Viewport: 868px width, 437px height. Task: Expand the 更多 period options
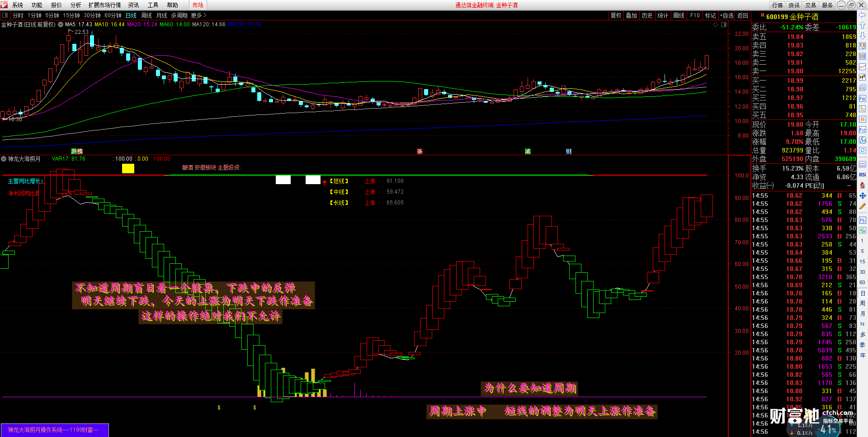198,15
